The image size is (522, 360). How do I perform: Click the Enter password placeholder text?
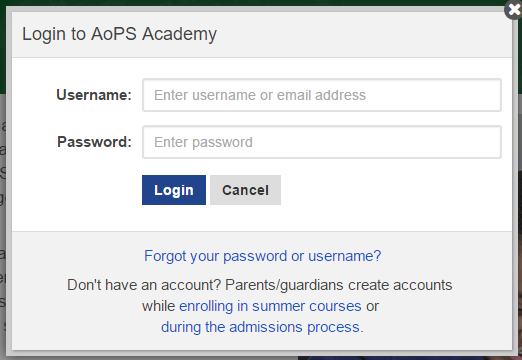(x=203, y=142)
